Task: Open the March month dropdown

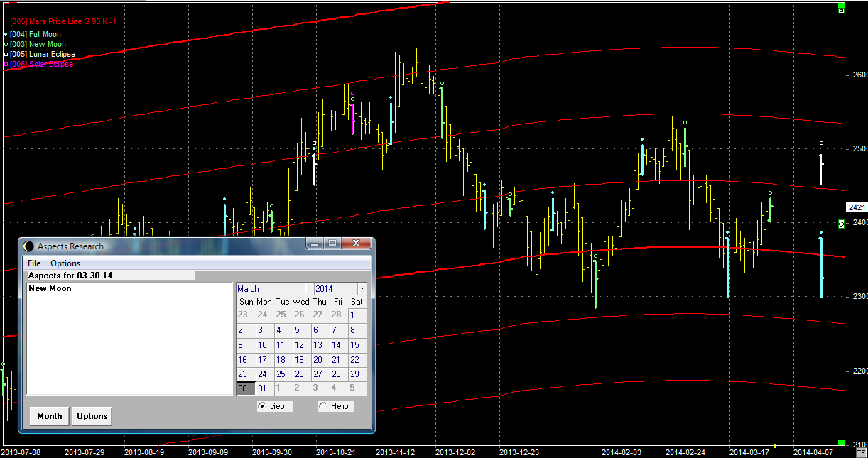Action: (310, 289)
